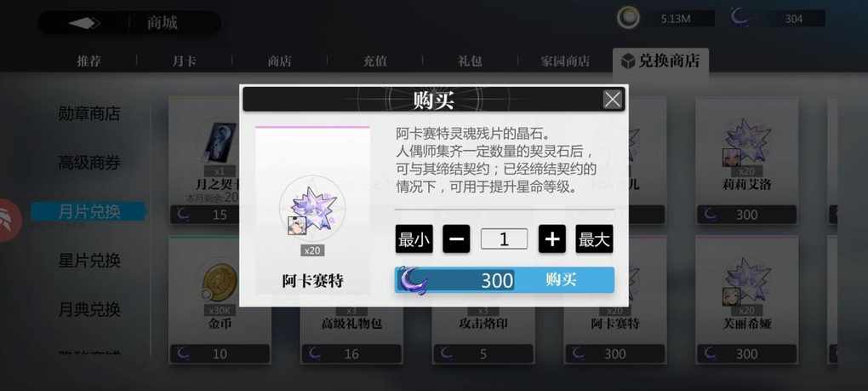Open the 家园商店 tab
The image size is (868, 391).
[565, 61]
